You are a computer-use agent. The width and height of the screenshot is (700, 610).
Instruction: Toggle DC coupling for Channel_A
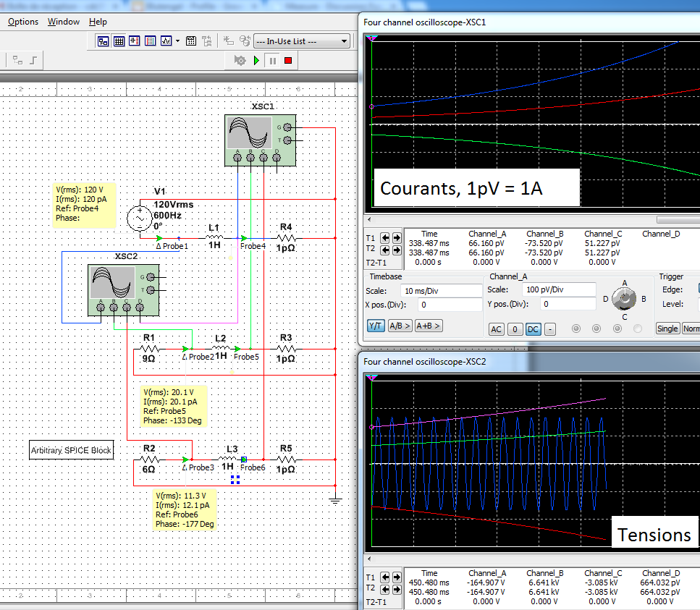click(534, 329)
